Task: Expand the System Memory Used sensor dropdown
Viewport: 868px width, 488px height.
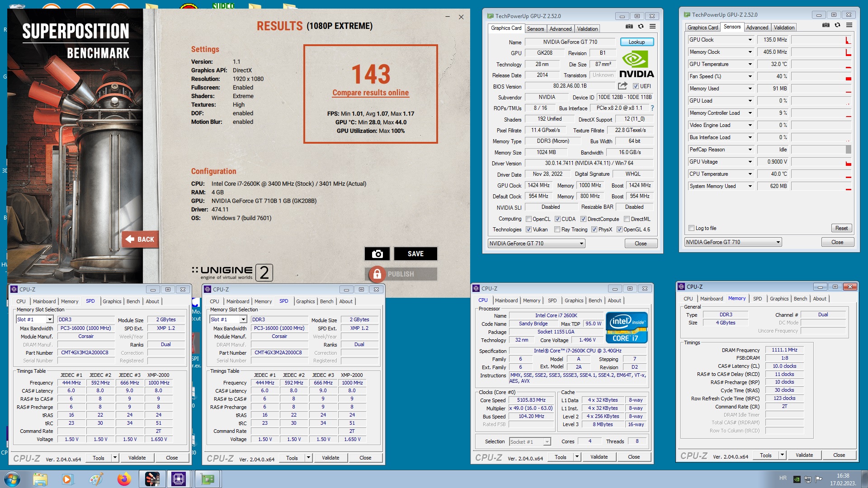Action: pyautogui.click(x=750, y=186)
